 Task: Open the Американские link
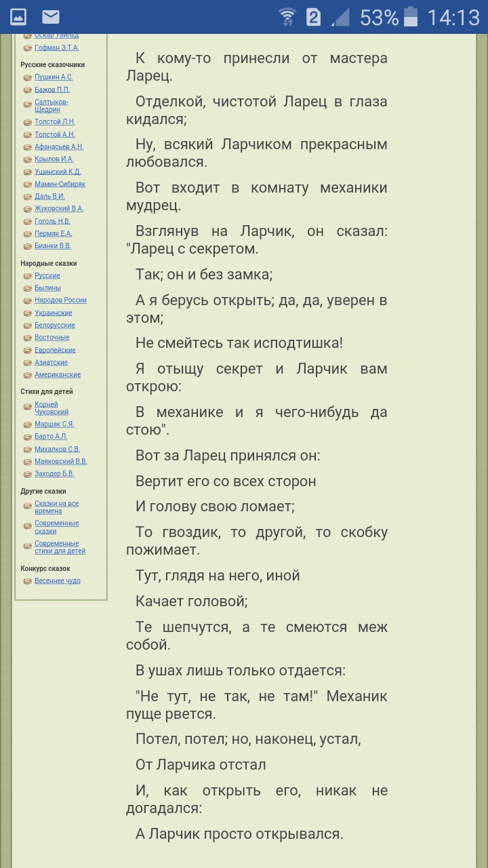[x=58, y=374]
